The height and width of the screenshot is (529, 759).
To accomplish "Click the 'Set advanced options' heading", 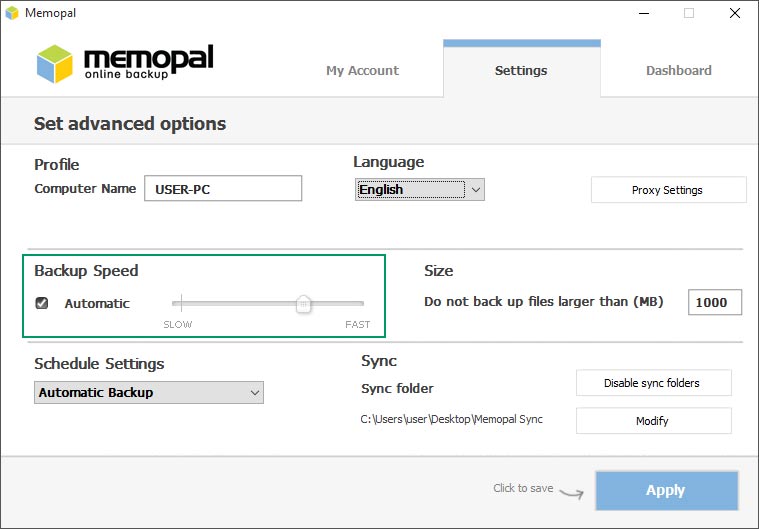I will coord(130,124).
